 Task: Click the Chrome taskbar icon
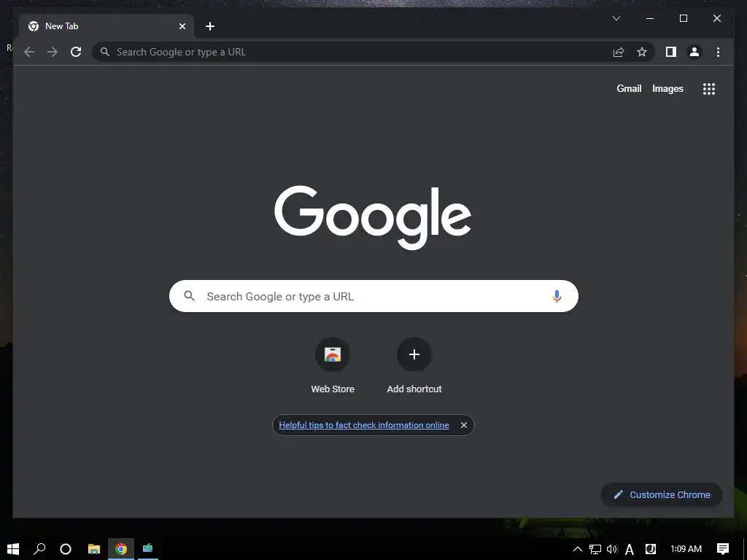pos(121,549)
